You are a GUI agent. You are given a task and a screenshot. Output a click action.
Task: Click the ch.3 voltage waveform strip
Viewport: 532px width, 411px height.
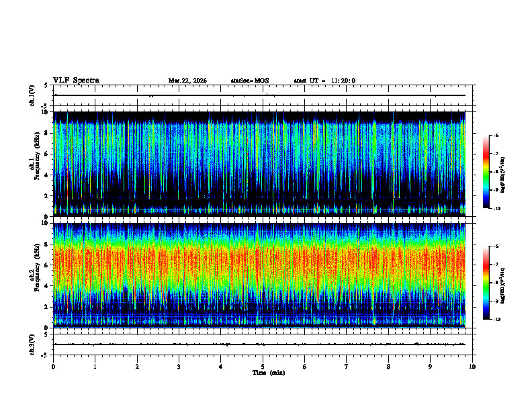263,345
